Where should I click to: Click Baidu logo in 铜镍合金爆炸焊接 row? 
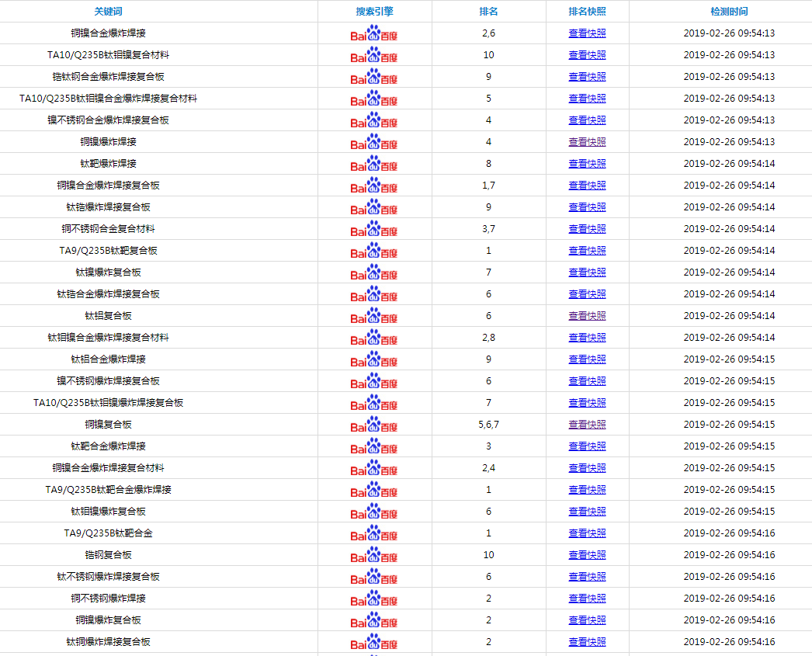pyautogui.click(x=373, y=34)
